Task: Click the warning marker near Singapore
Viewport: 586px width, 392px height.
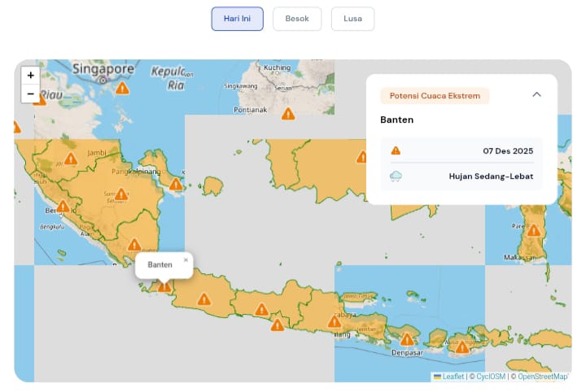Action: tap(122, 88)
